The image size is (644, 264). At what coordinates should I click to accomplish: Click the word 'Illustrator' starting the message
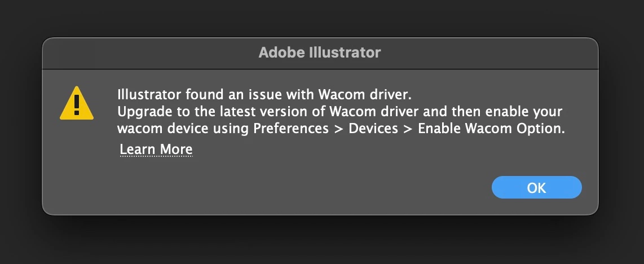coord(149,93)
